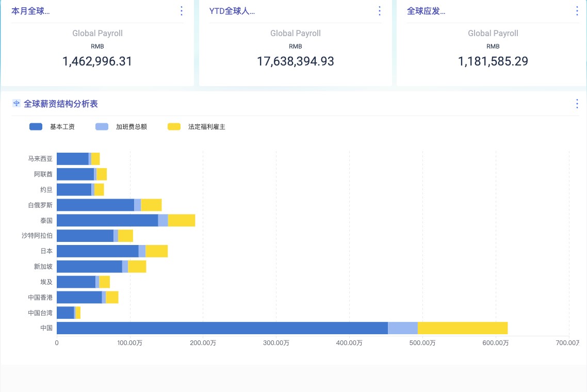587x392 pixels.
Task: Select the 泰国 basic salary bar
Action: [107, 220]
